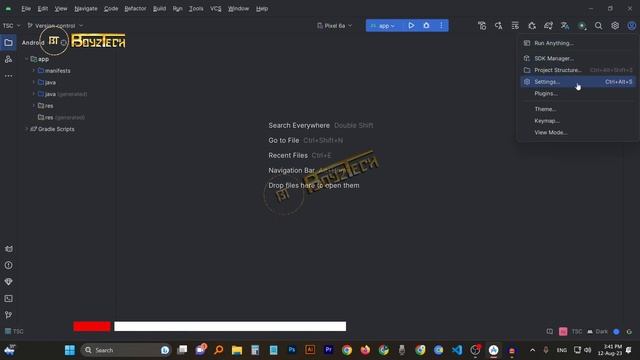The image size is (640, 360).
Task: Select the java (generated) tree row
Action: pos(62,94)
